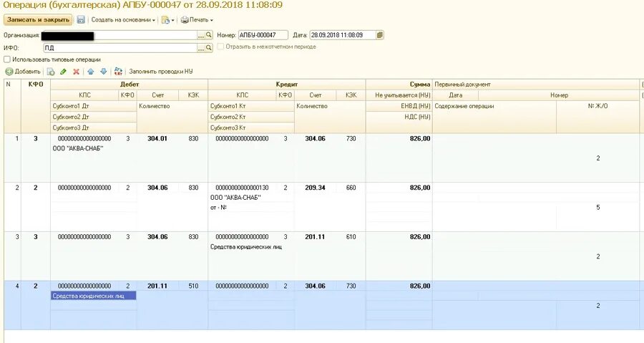
Task: Click the Номер field with АПБУ-000047
Action: (x=263, y=35)
